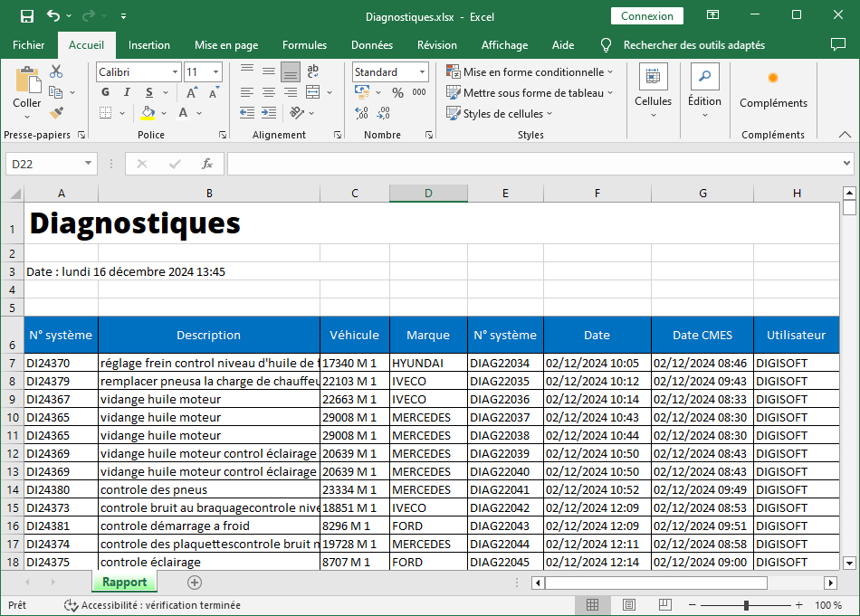This screenshot has width=860, height=616.
Task: Click the Insert function fx icon
Action: click(x=206, y=164)
